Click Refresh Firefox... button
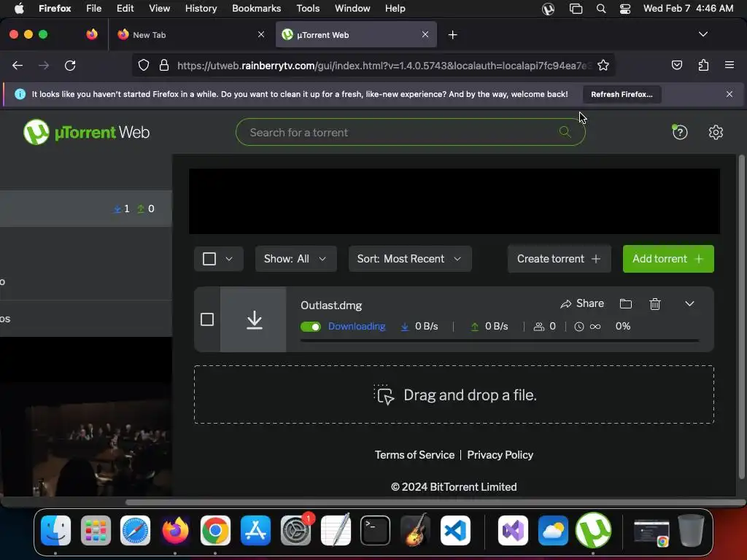Screen dimensions: 747x560 click(x=622, y=94)
